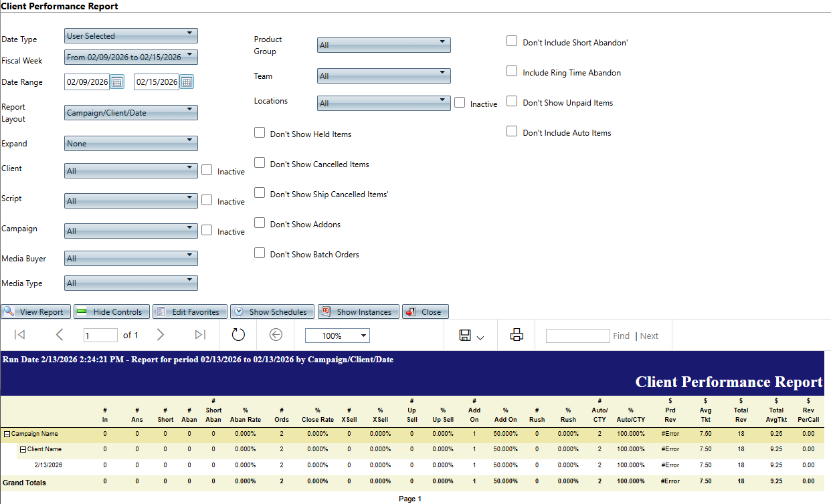Print the report using printer icon
Image resolution: width=831 pixels, height=504 pixels.
coord(517,335)
